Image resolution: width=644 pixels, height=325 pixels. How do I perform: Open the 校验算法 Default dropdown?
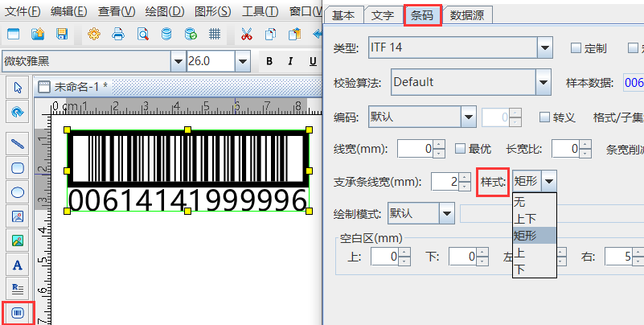(x=542, y=82)
